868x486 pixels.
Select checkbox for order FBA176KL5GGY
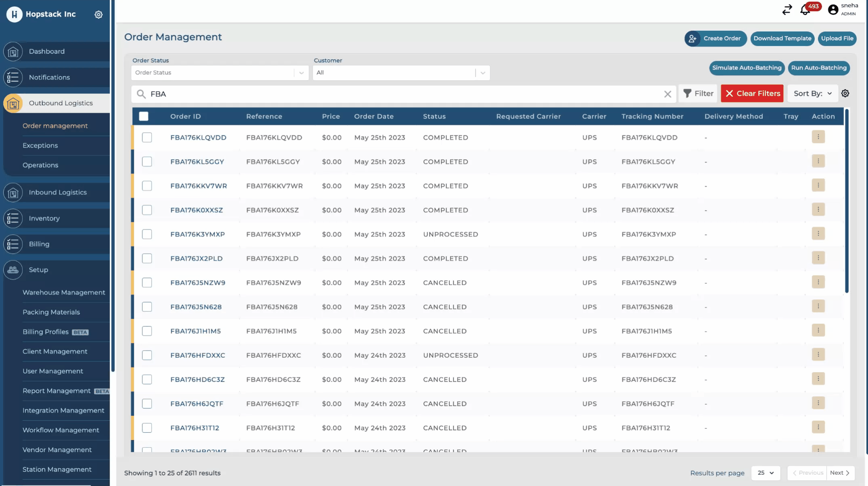pyautogui.click(x=147, y=162)
